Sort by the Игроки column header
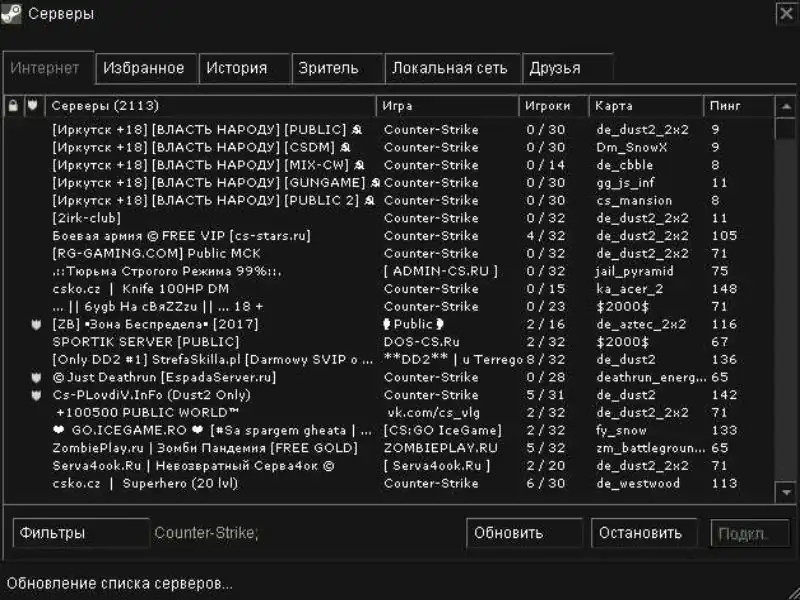Screen dimensions: 800x600 click(554, 106)
